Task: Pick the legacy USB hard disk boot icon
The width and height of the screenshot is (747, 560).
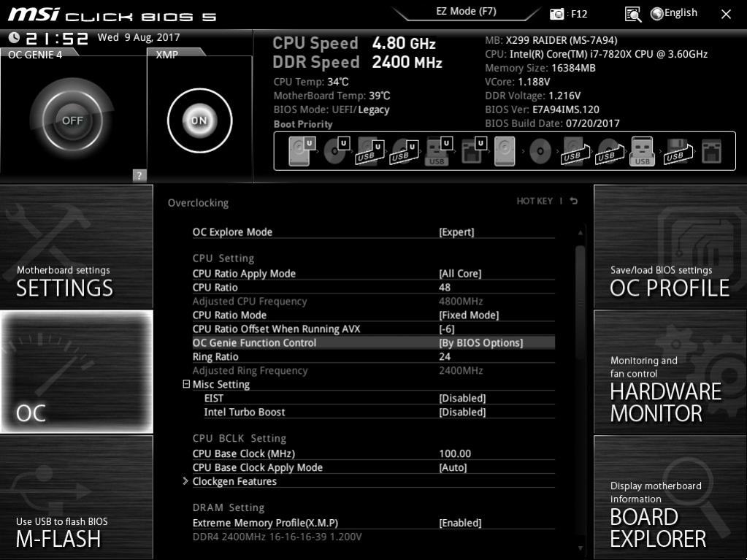Action: pyautogui.click(x=575, y=151)
